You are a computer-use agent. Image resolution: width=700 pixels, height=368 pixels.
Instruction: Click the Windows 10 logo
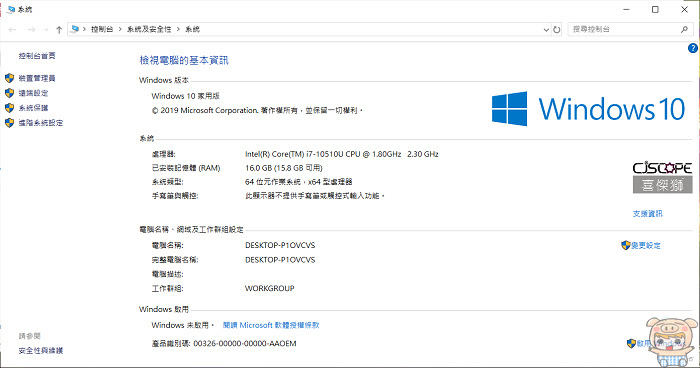(588, 109)
